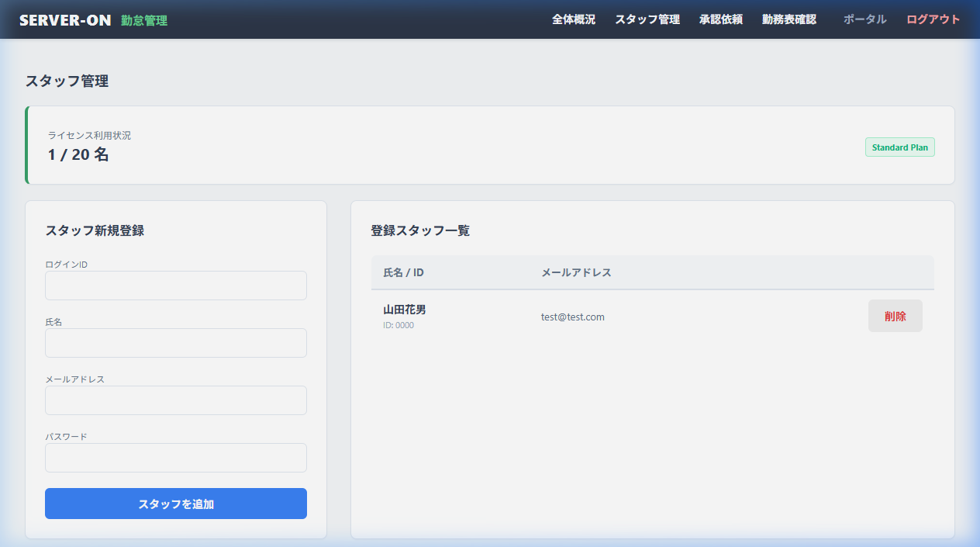The width and height of the screenshot is (980, 547).
Task: Click the email test@test.com
Action: point(572,317)
